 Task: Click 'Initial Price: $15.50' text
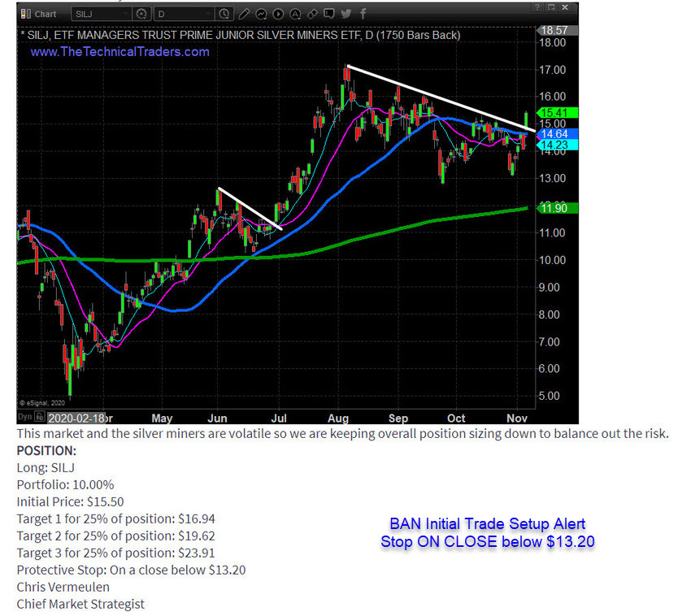[70, 501]
